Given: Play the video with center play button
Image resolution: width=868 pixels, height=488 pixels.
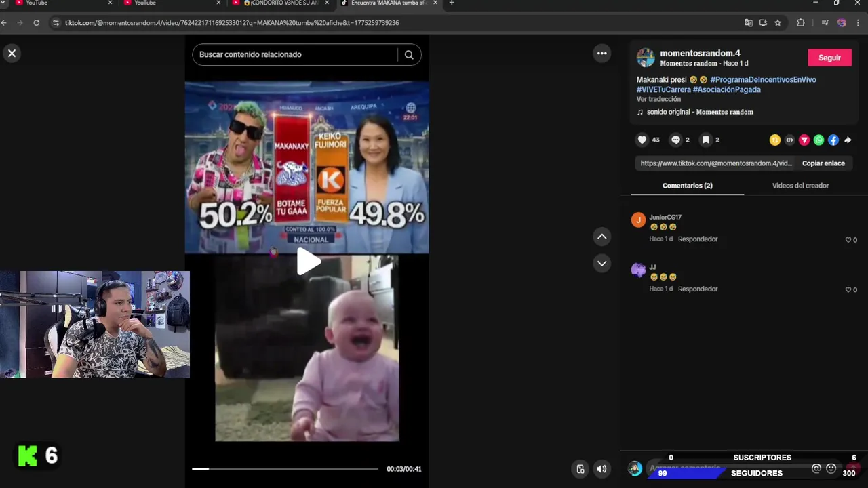Looking at the screenshot, I should pos(308,262).
